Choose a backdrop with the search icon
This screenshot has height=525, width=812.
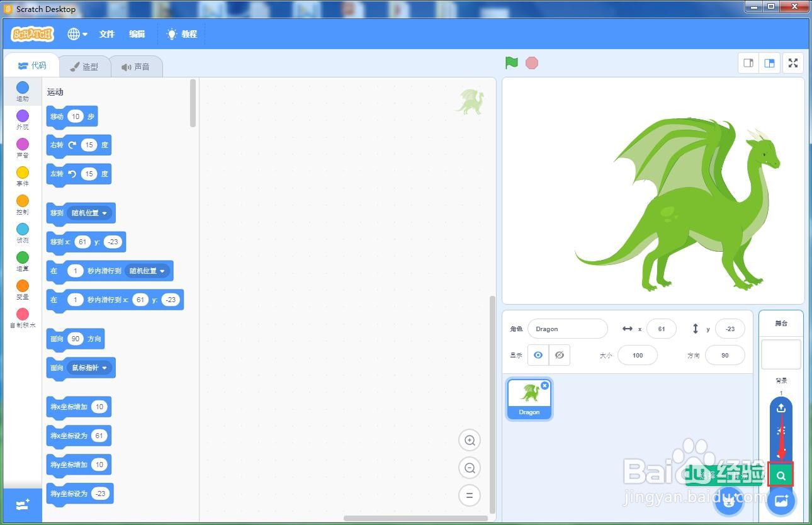click(781, 475)
